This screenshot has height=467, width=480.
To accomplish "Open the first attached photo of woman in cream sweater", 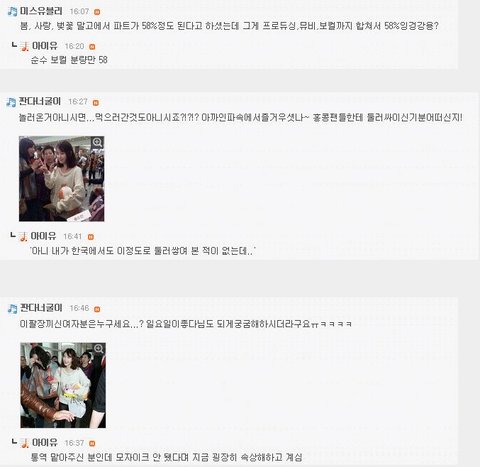I will pos(62,179).
